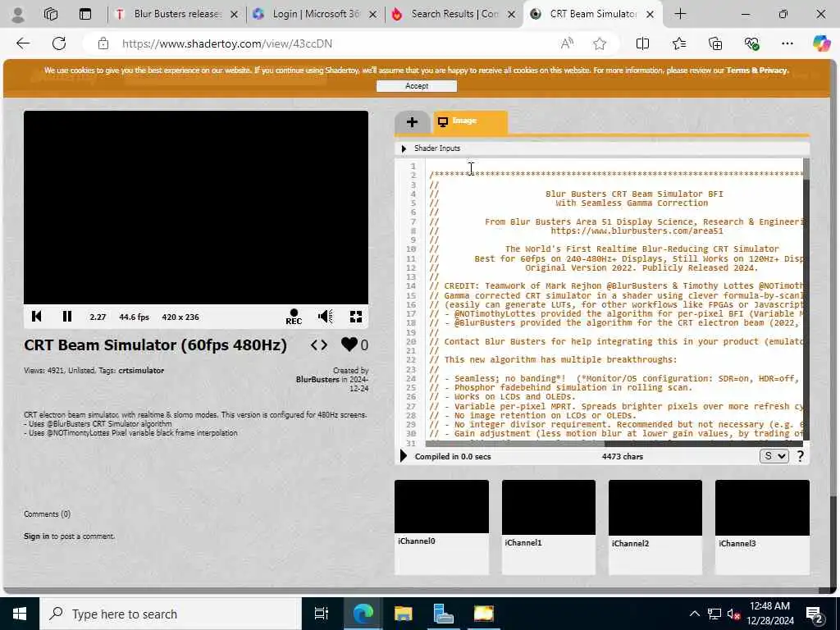Open the tab actions menu
This screenshot has width=840, height=630.
click(x=85, y=15)
